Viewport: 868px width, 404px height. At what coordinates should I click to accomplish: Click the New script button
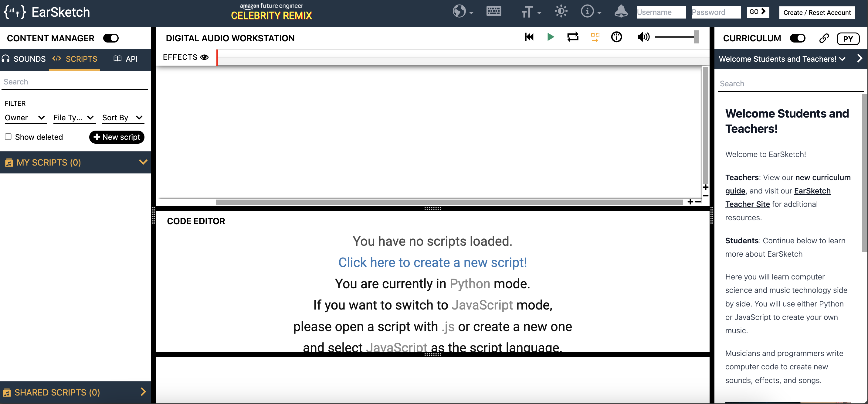117,137
